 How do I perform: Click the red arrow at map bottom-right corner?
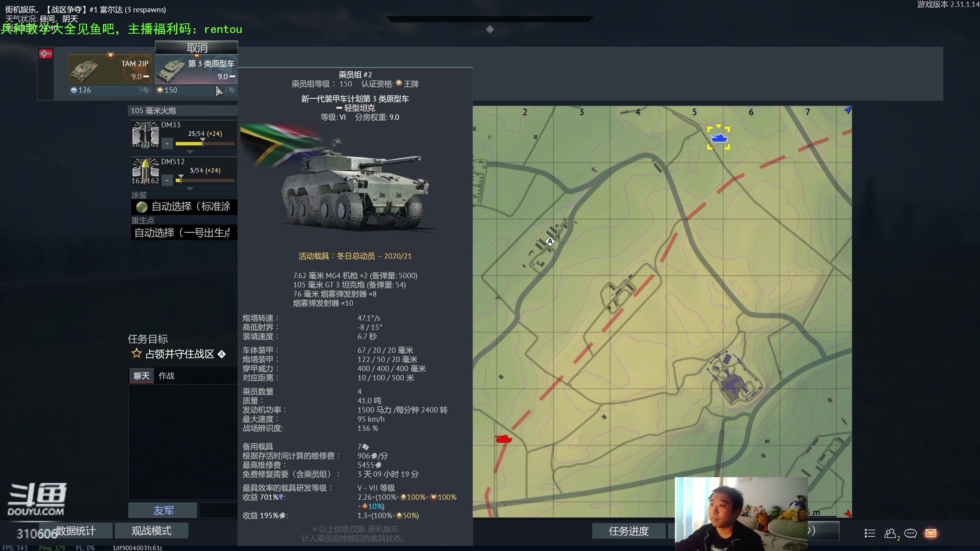(x=848, y=513)
